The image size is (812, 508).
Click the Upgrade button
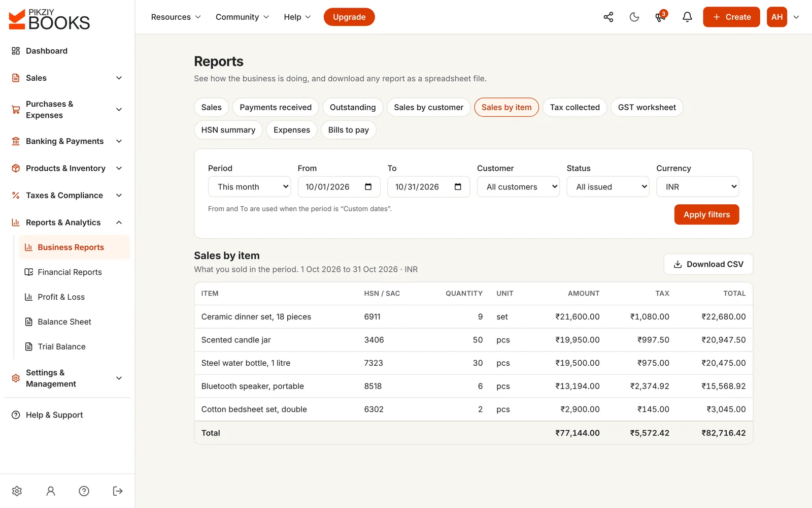pos(349,17)
